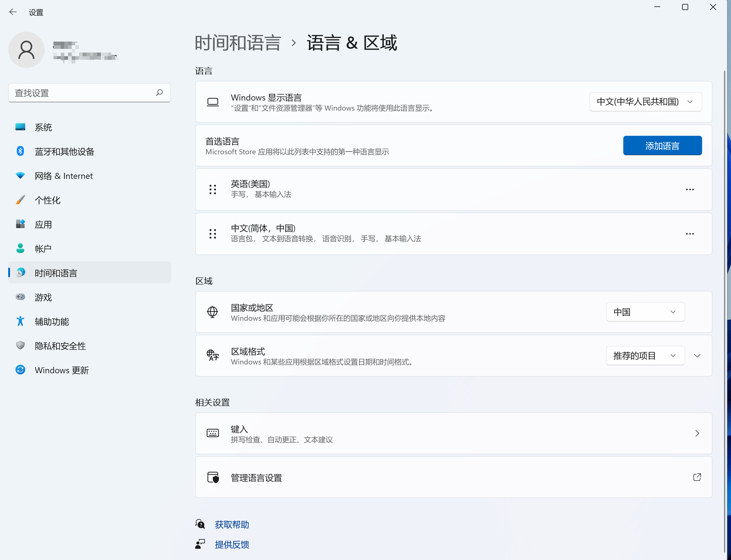Open more options for 英语(美国)
Screen dimensions: 731x560
tap(690, 190)
